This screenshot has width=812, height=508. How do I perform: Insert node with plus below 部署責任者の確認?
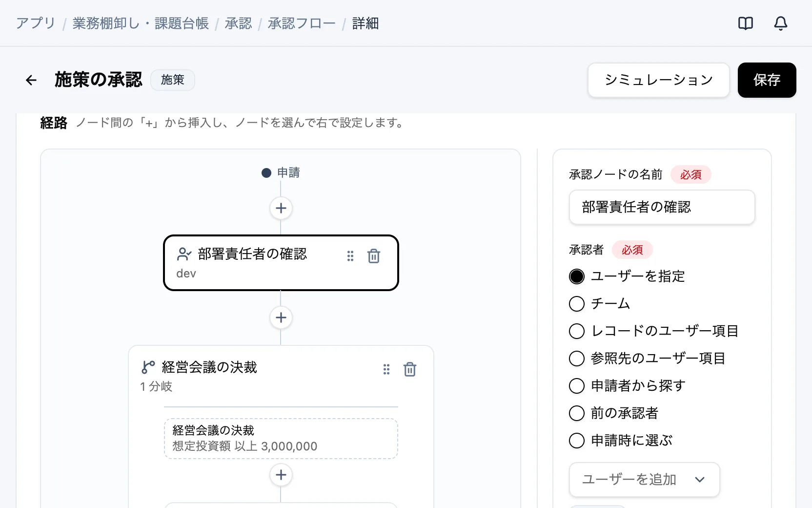coord(281,317)
